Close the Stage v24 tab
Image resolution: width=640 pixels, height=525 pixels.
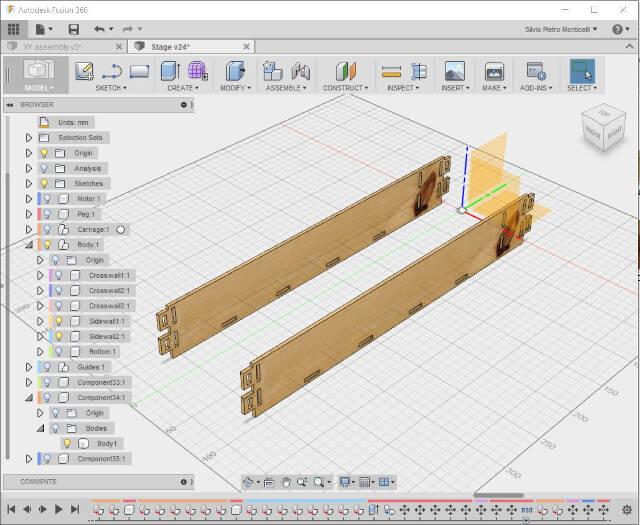tap(247, 47)
